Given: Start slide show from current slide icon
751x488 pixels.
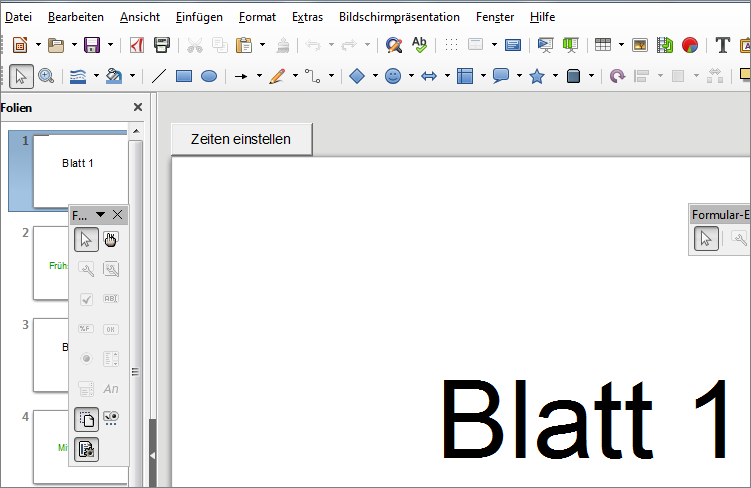Looking at the screenshot, I should 570,45.
